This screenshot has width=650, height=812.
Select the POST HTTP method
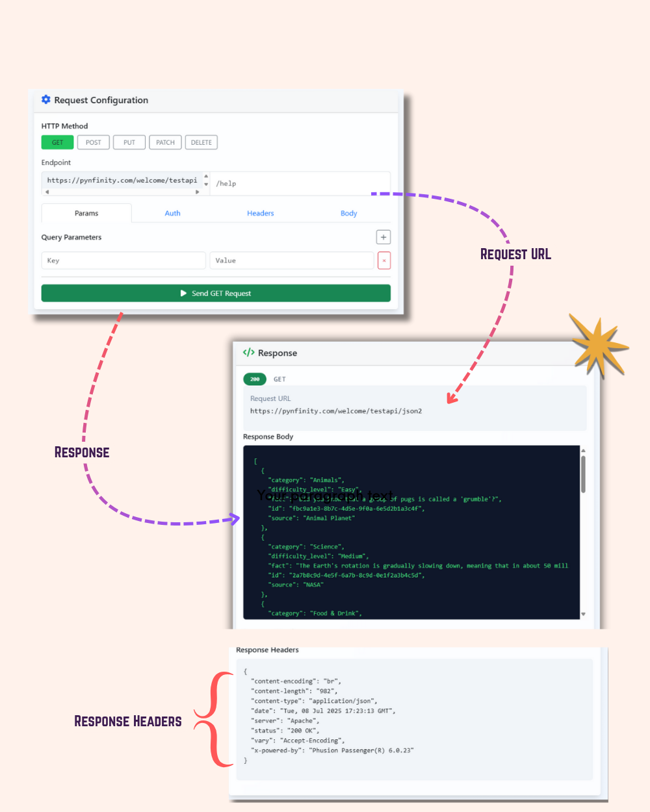coord(94,142)
